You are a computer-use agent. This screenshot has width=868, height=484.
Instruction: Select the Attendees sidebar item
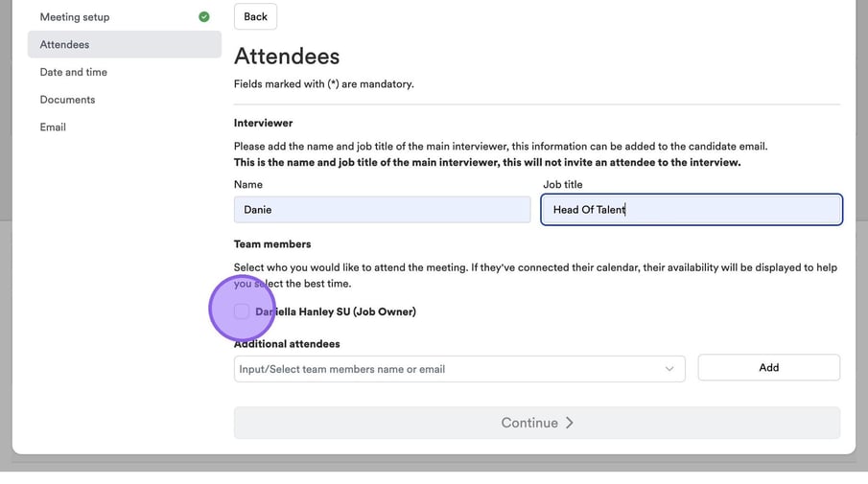coord(65,44)
